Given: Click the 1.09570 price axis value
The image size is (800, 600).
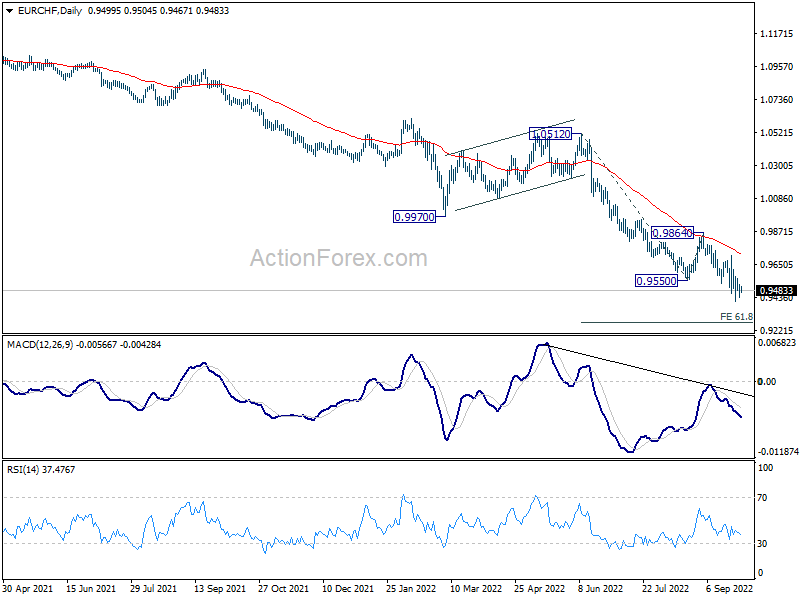Looking at the screenshot, I should click(777, 66).
